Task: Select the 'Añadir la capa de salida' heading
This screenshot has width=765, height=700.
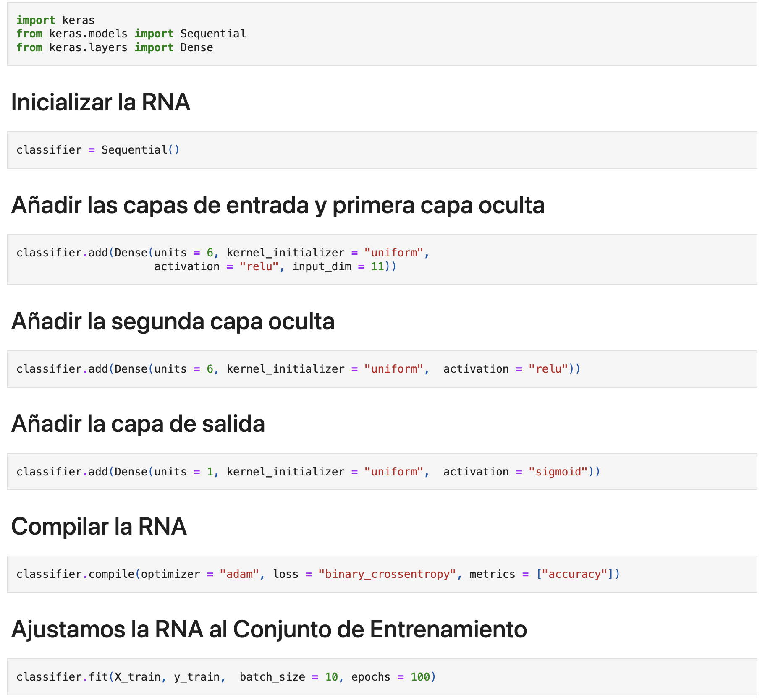Action: click(x=138, y=424)
